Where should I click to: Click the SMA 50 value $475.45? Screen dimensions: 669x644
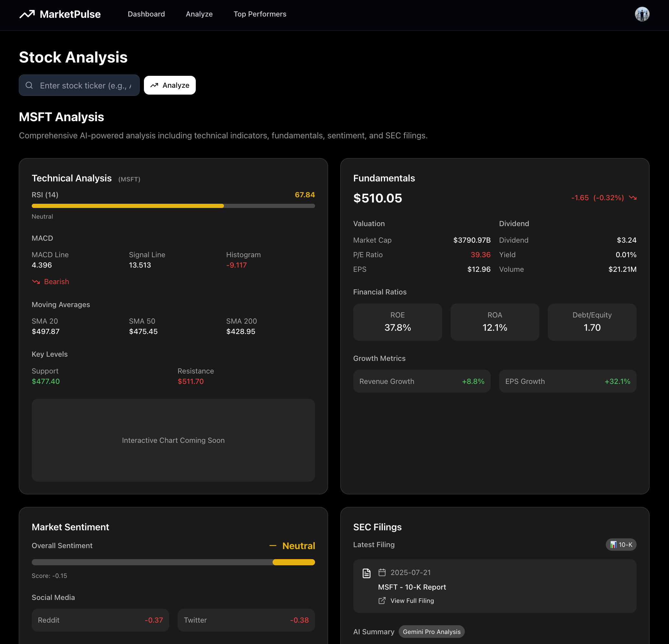pyautogui.click(x=143, y=331)
